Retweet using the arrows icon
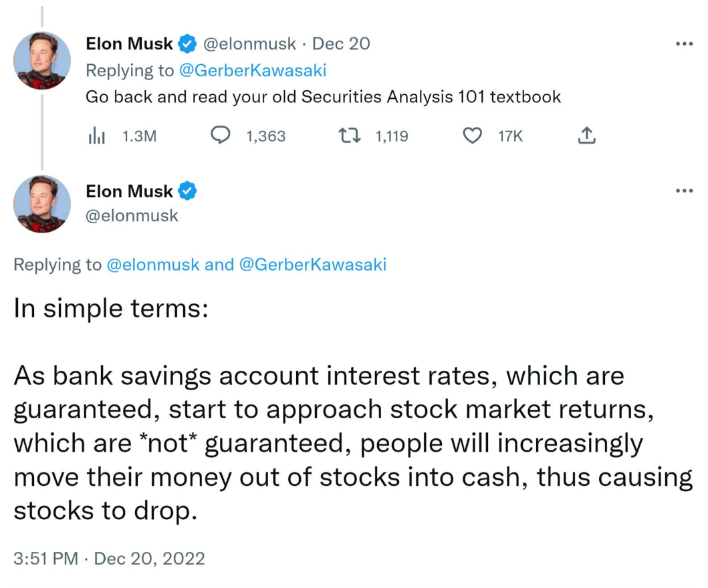This screenshot has width=708, height=588. (350, 136)
